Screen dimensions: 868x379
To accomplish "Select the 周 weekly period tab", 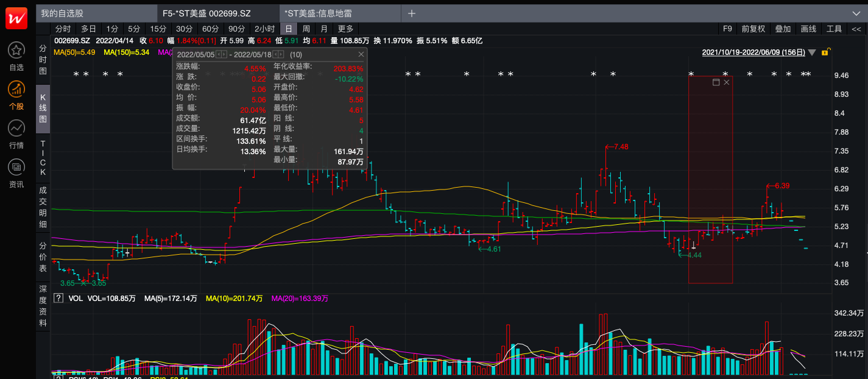I will point(306,29).
